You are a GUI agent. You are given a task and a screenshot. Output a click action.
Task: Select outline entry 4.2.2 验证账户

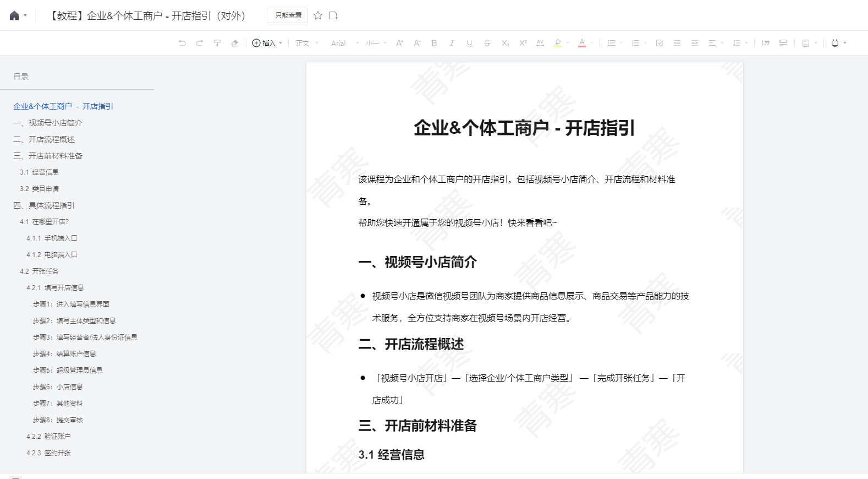48,437
